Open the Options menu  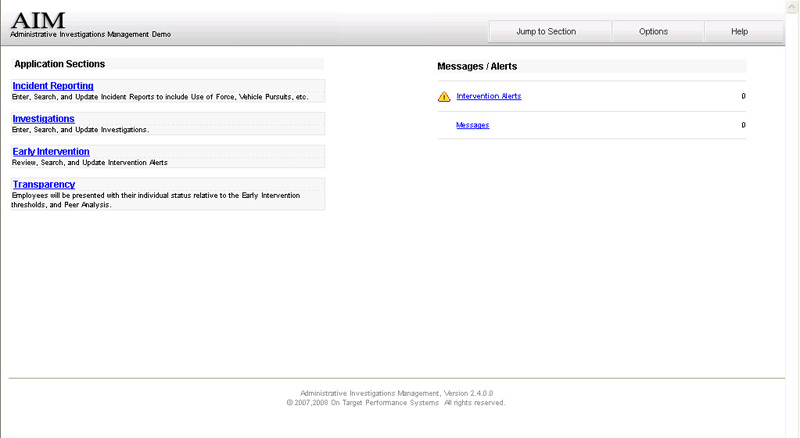coord(653,31)
